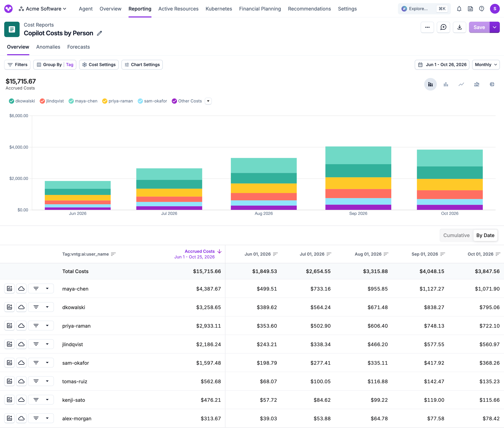Toggle maya-chen legend series
504x428 pixels.
click(83, 101)
